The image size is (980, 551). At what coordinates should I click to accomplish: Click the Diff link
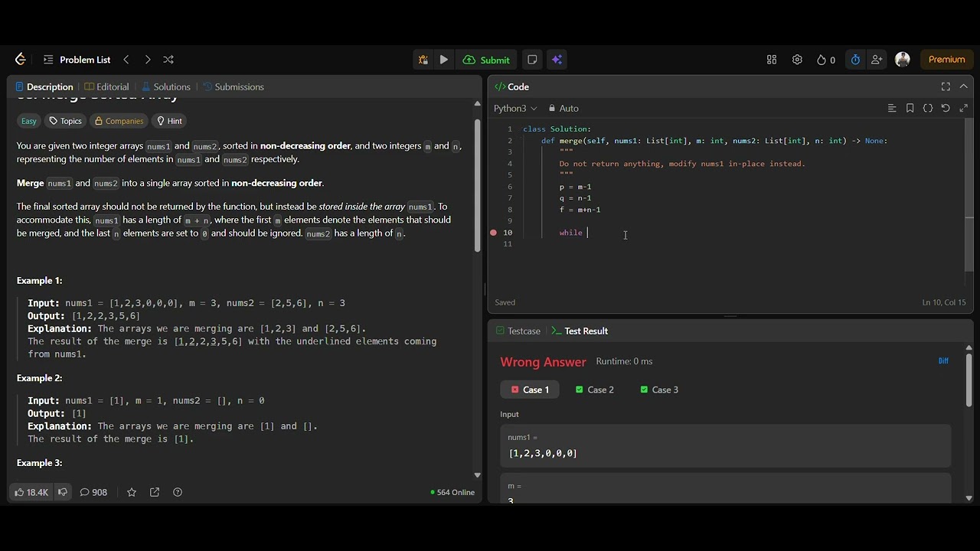(943, 361)
